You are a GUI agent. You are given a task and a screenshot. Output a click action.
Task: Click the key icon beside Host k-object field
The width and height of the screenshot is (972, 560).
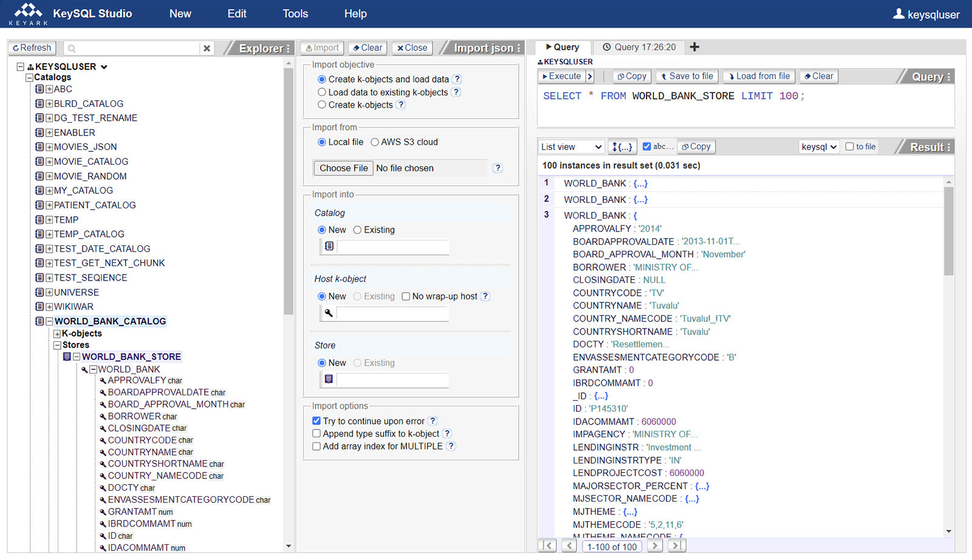tap(329, 313)
